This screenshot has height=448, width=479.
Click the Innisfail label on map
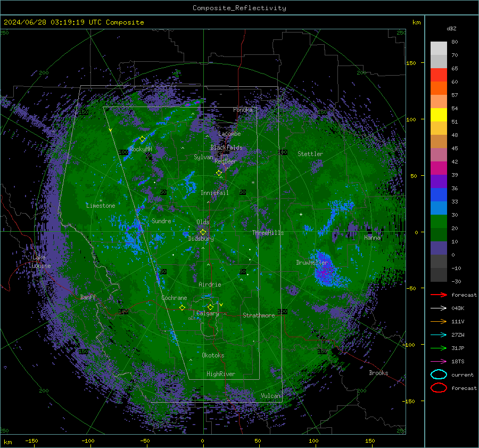click(214, 193)
